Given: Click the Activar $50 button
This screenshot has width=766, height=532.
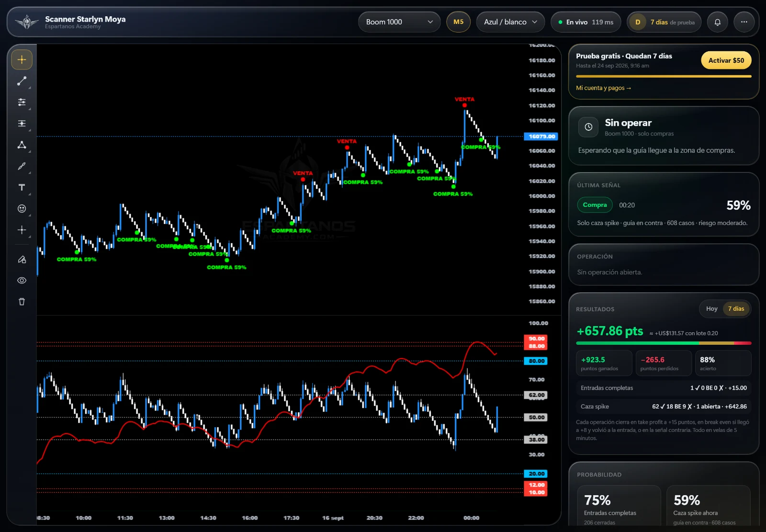Looking at the screenshot, I should pyautogui.click(x=726, y=60).
